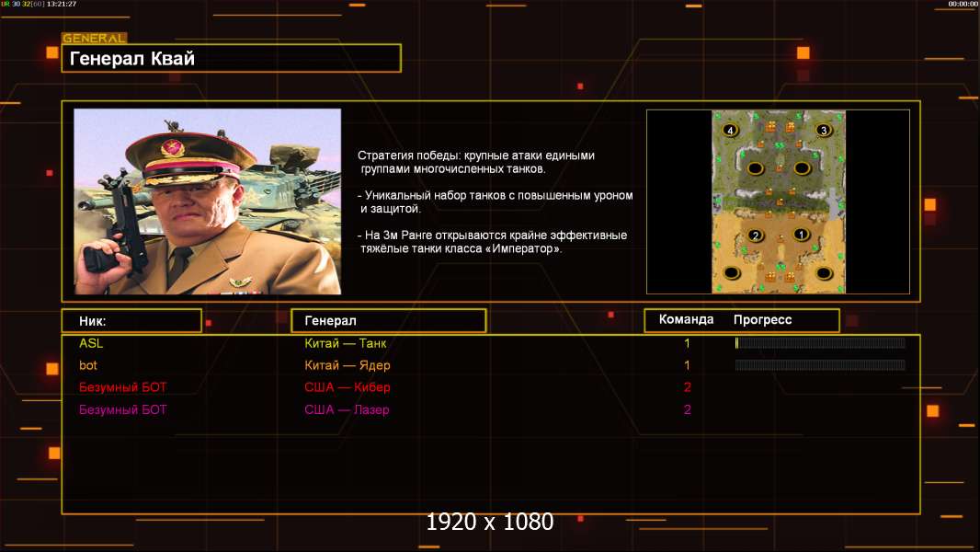
Task: Click the ASL loading progress bar
Action: pos(820,342)
